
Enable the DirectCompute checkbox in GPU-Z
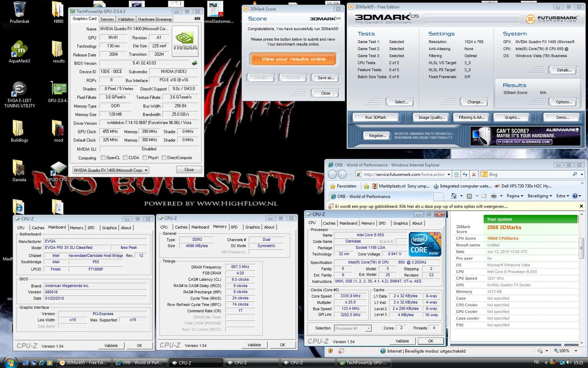click(x=164, y=158)
